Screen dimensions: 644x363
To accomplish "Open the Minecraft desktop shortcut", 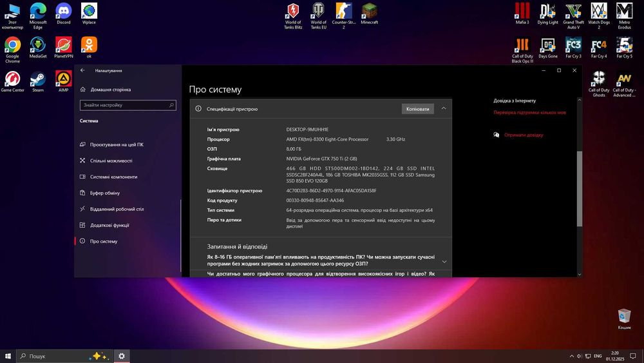I will 369,12.
